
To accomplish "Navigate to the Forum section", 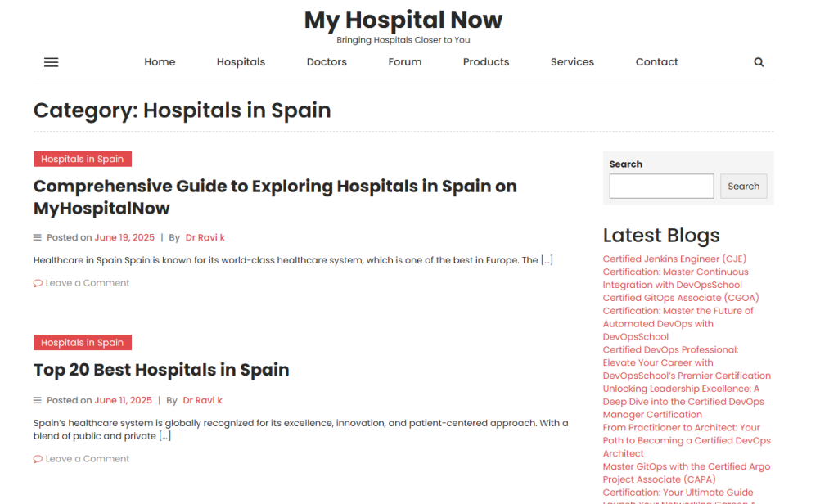I will click(404, 62).
